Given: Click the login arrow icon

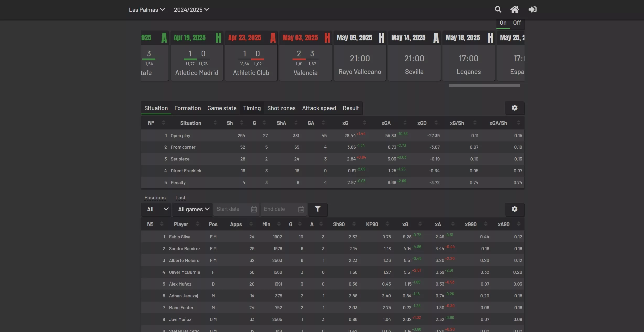Looking at the screenshot, I should point(532,10).
